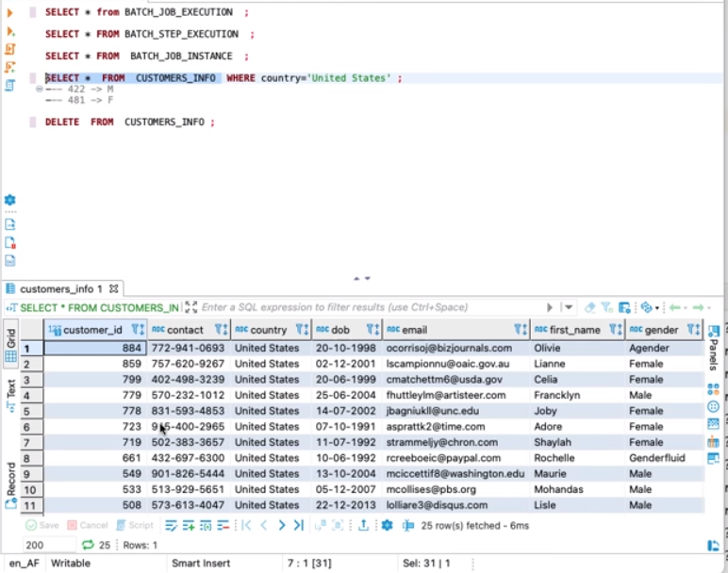Click the save filter settings funnel icon
Screen dimensions: 728x573
point(606,307)
